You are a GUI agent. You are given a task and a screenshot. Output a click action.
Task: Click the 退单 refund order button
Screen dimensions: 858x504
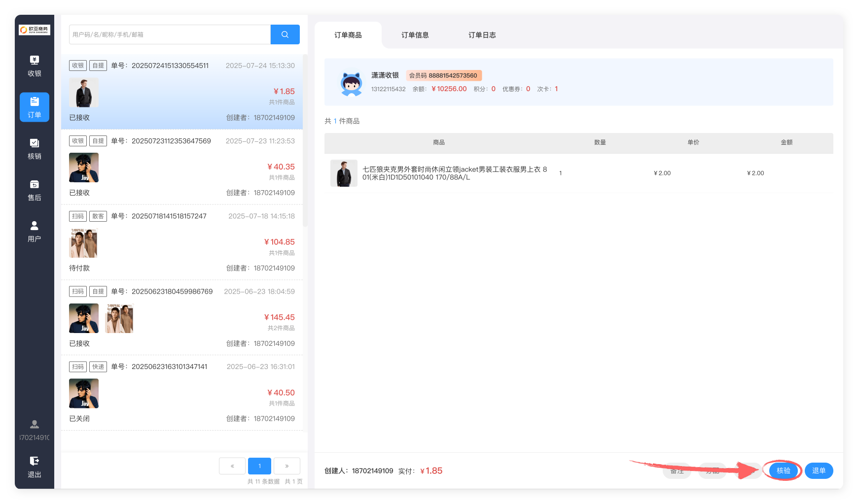click(x=819, y=470)
